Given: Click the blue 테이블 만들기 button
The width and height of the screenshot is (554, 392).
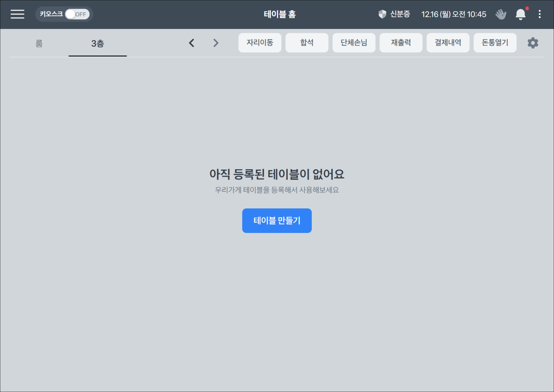Looking at the screenshot, I should (277, 220).
